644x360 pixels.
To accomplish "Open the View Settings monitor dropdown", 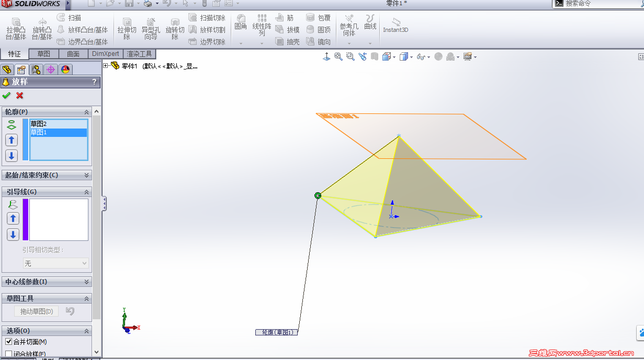I will (x=475, y=57).
